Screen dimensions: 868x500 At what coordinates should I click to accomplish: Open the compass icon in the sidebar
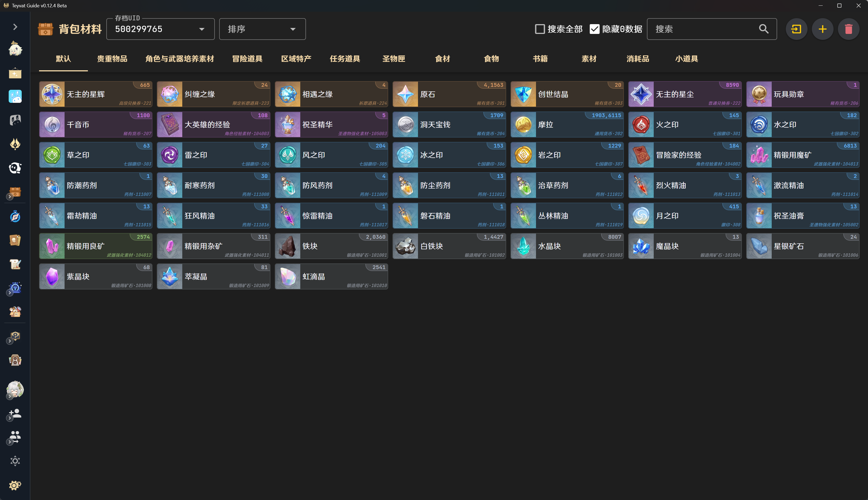[15, 216]
